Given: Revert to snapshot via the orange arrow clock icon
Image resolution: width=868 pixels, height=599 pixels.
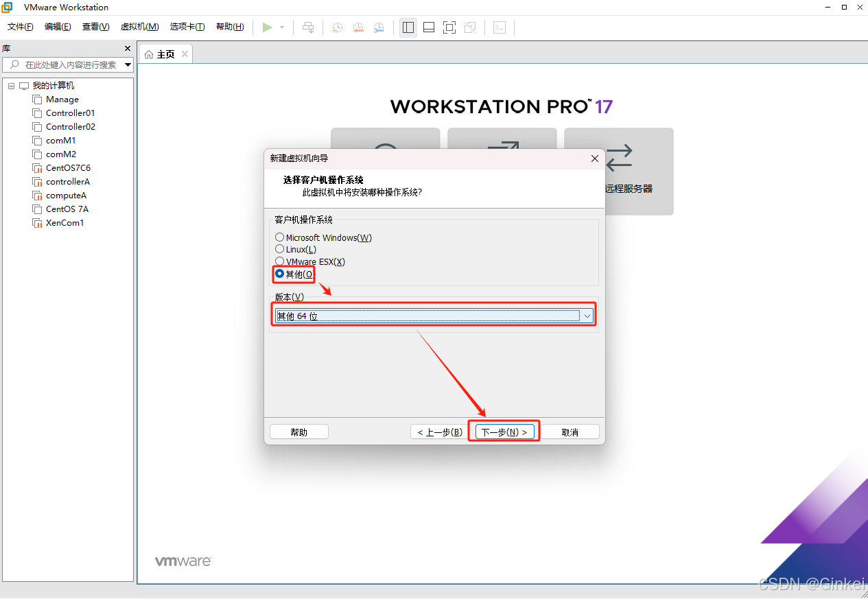Looking at the screenshot, I should click(x=358, y=27).
